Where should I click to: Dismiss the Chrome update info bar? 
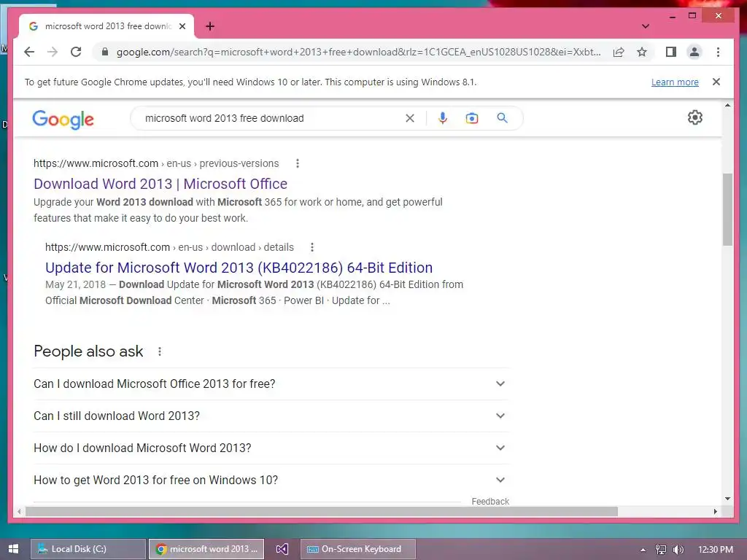click(716, 82)
